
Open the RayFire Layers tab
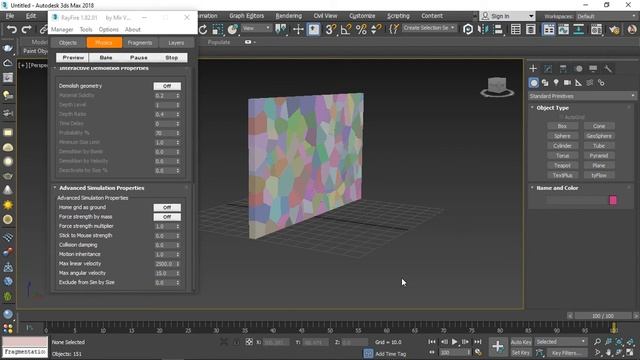(x=176, y=42)
